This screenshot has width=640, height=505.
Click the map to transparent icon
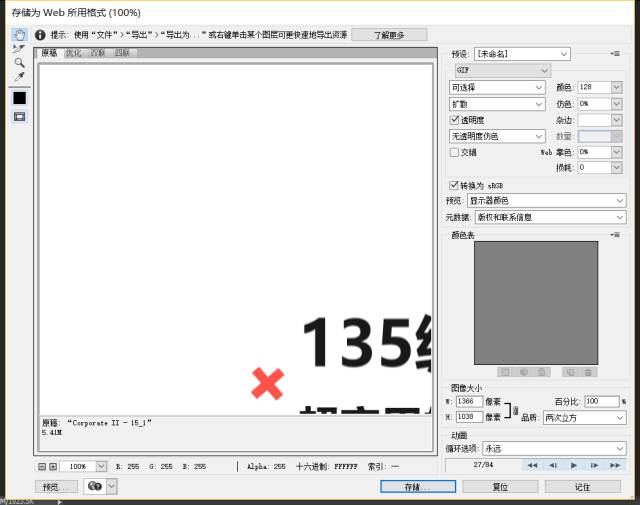[505, 372]
